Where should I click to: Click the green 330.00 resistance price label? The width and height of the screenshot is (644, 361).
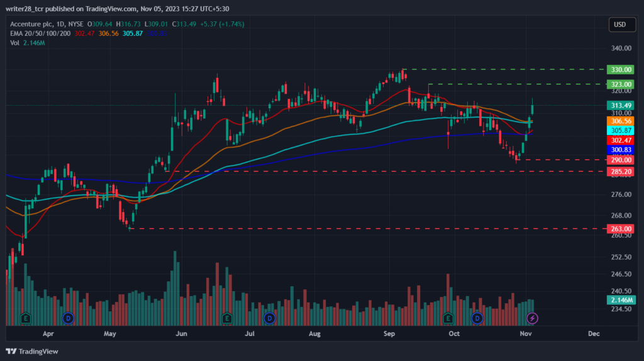click(x=621, y=69)
